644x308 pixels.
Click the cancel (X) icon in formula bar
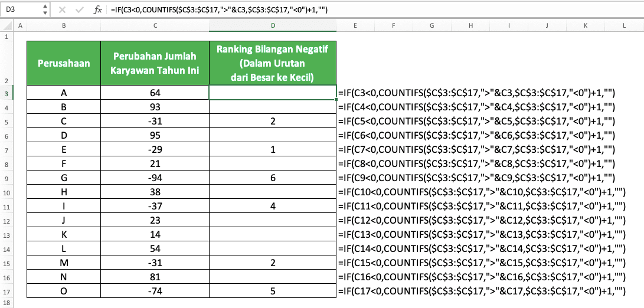coord(63,10)
